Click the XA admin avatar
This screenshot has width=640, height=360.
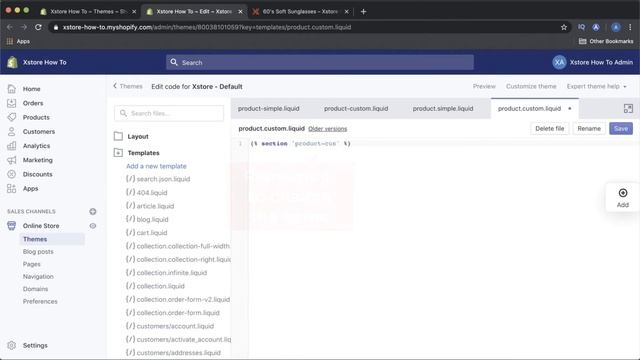(559, 62)
